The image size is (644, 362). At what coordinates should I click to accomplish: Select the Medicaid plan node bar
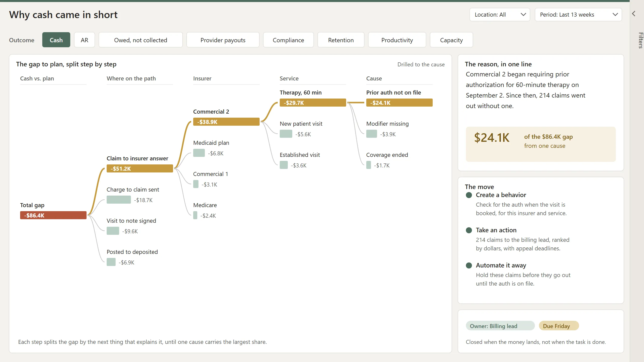tap(199, 153)
